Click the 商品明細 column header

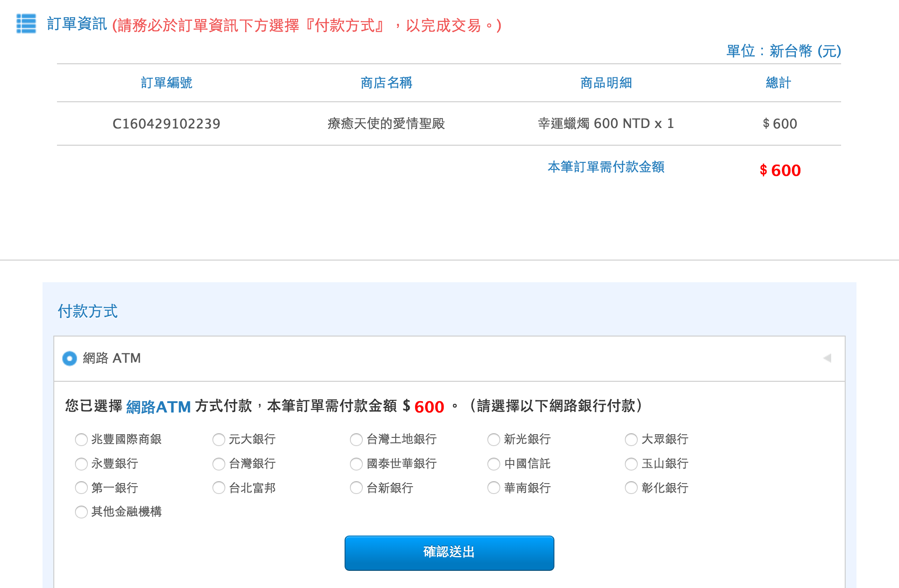pos(606,83)
